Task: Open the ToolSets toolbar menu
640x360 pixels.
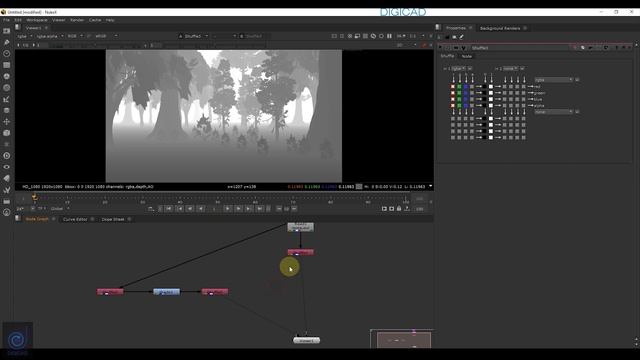Action: pos(7,189)
